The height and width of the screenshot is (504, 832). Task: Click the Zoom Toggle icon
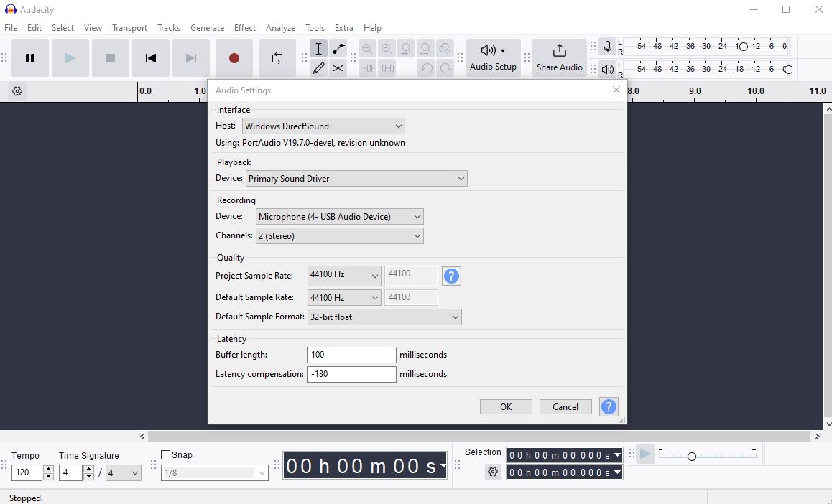click(445, 49)
